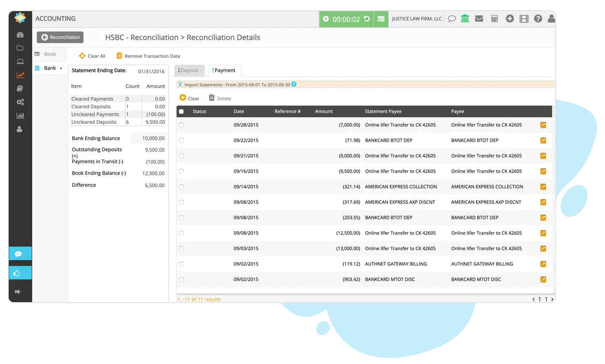Switch to the Deposit tab
605x364 pixels.
tap(190, 71)
